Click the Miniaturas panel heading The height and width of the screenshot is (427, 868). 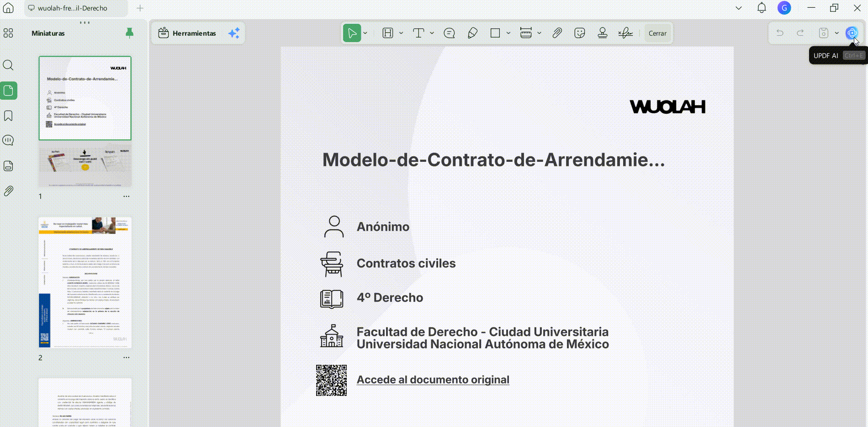point(48,33)
